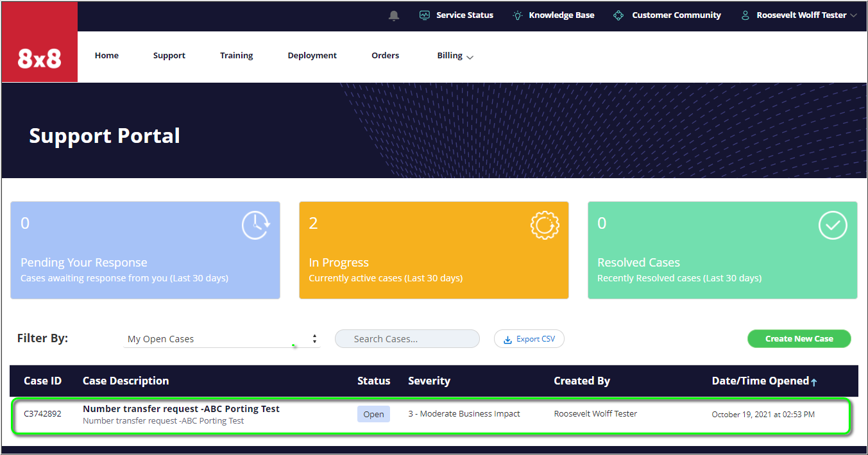Click the Service Status monitor icon
The image size is (868, 455).
coord(424,15)
